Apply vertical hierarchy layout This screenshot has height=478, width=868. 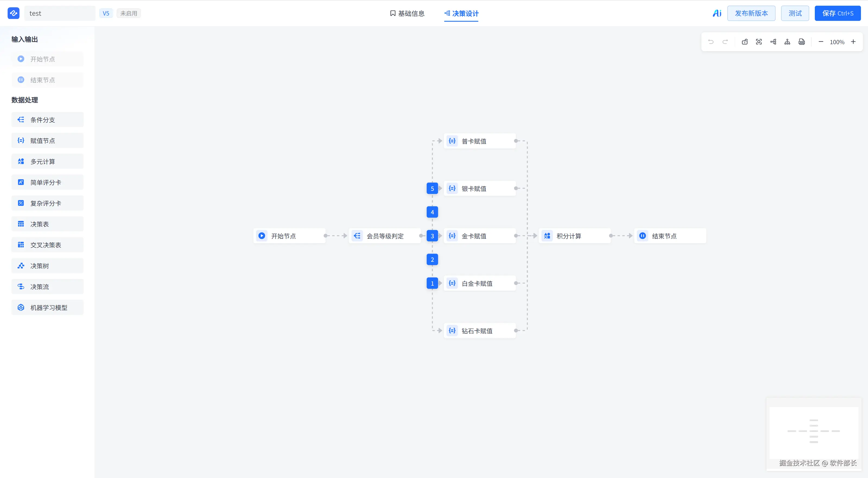[x=787, y=42]
